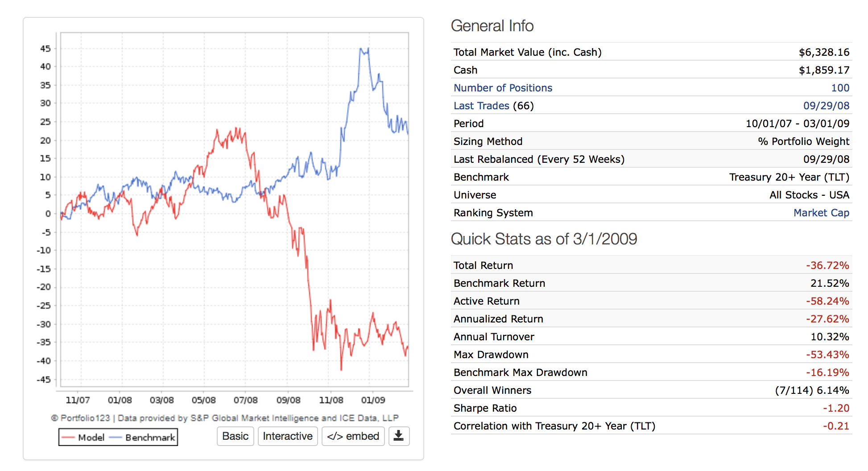Viewport: 868px width, 471px height.
Task: Click the download chart icon
Action: (399, 436)
